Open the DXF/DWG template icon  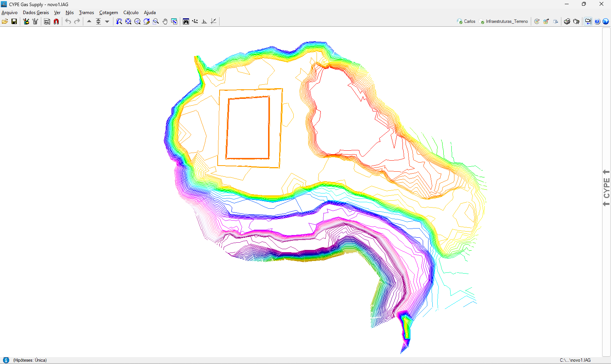click(47, 21)
